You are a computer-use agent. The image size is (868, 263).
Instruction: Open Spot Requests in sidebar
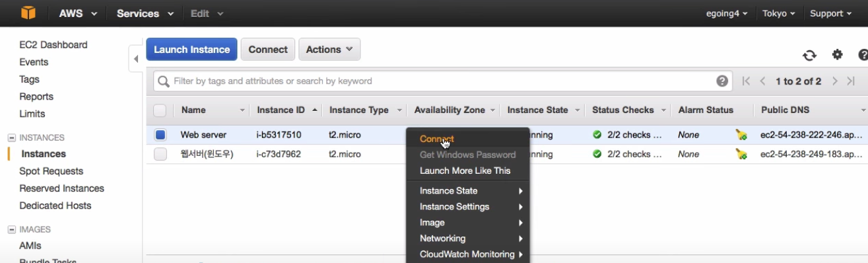click(x=51, y=171)
